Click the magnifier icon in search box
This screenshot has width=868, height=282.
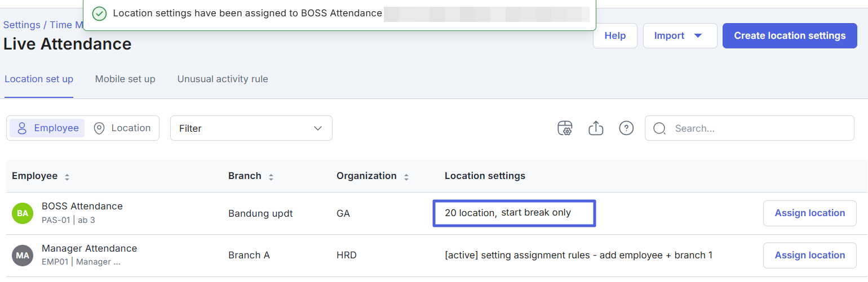click(659, 128)
